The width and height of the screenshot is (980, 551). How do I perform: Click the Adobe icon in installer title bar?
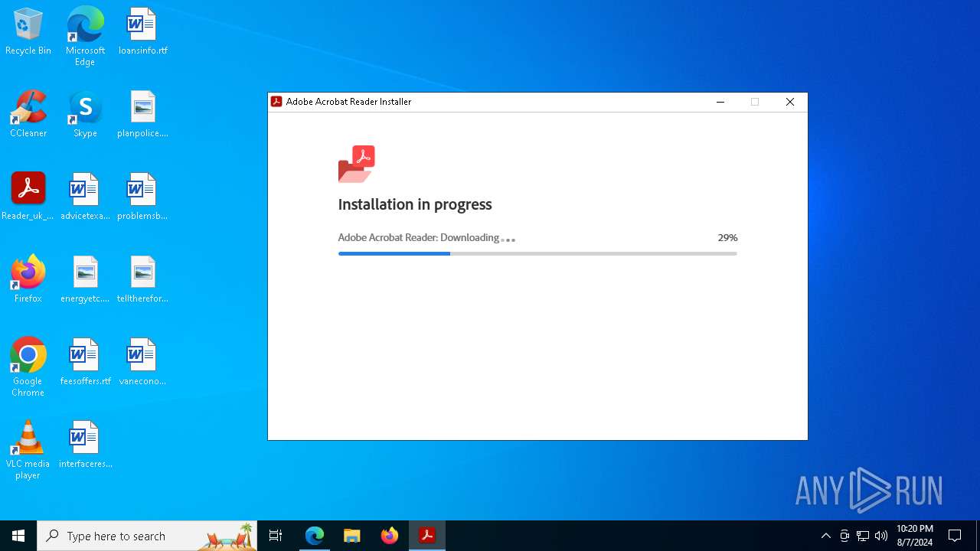point(277,102)
